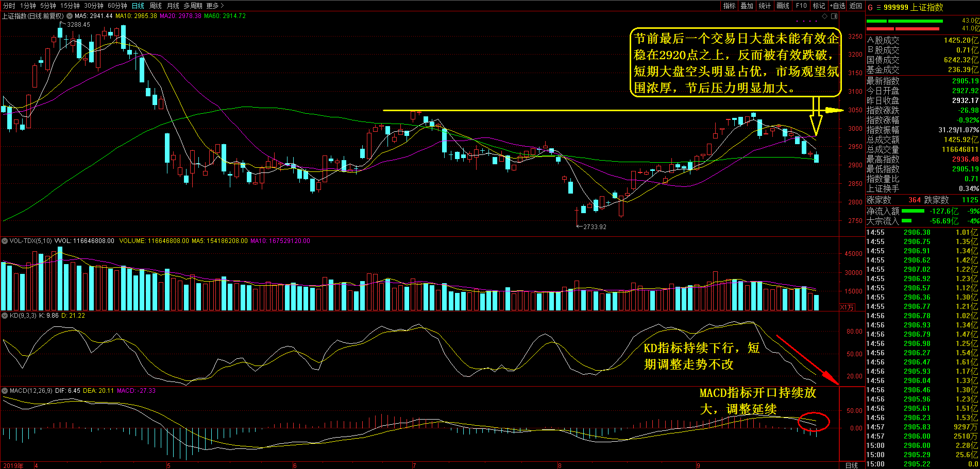This screenshot has height=469, width=980.
Task: Click the MA60: 2914.72 value
Action: click(225, 16)
